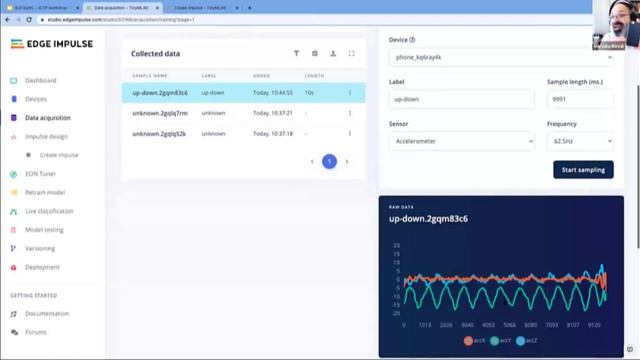Open options menu for up-down.2gqm83c6
The height and width of the screenshot is (360, 640).
[350, 93]
